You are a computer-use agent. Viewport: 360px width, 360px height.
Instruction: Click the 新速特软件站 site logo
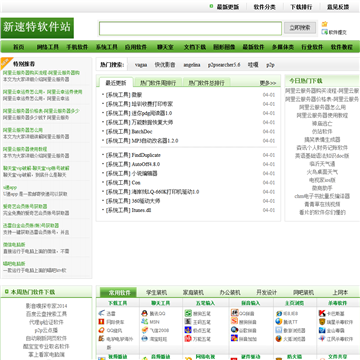(37, 28)
